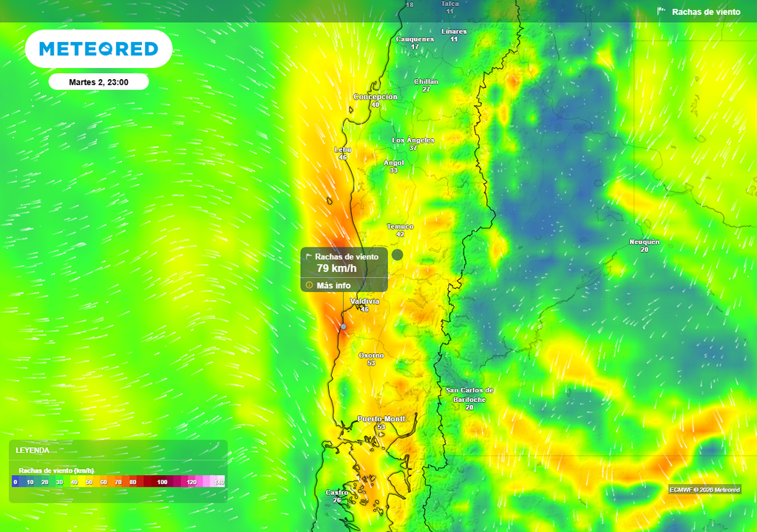Select the Chillán city label
The height and width of the screenshot is (532, 757).
(x=426, y=81)
